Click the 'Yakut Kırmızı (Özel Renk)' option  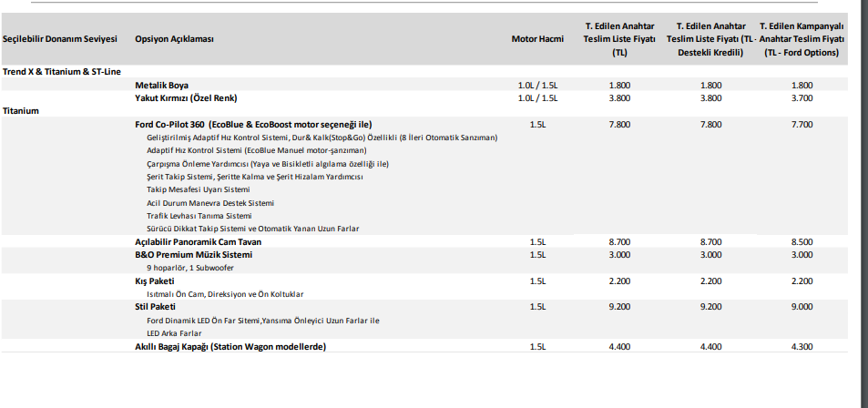pos(191,97)
